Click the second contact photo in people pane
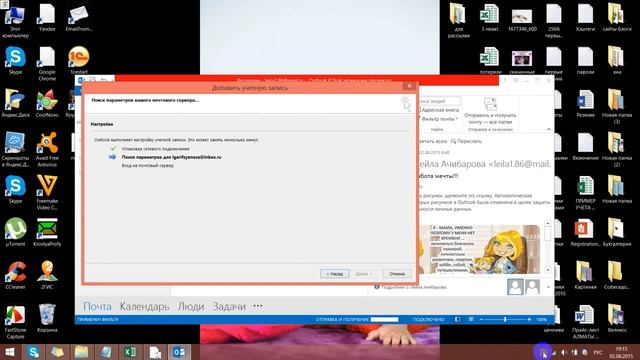 click(532, 287)
